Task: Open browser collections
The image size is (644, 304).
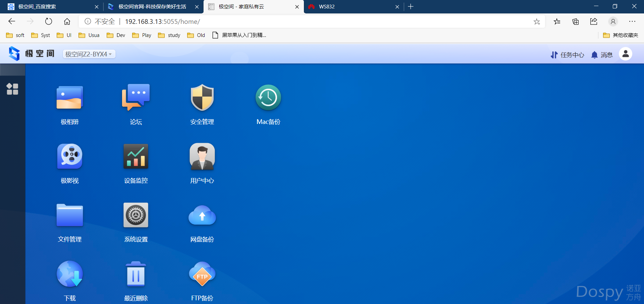Action: tap(576, 21)
